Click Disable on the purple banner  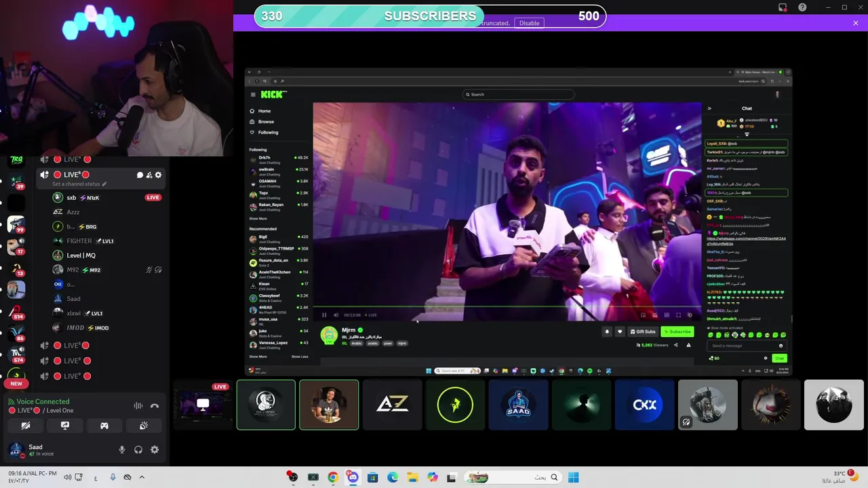pos(529,23)
